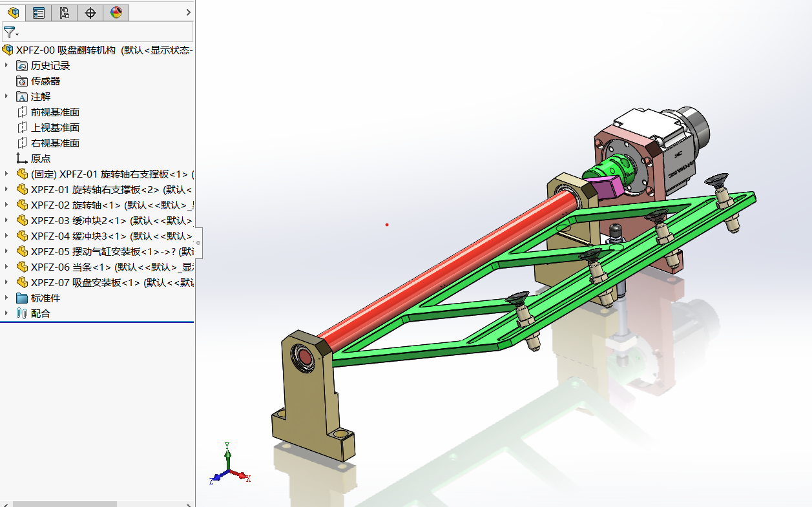Click the XPFZ-05 摆动气缸安装板 part icon
This screenshot has height=507, width=812.
(x=22, y=251)
